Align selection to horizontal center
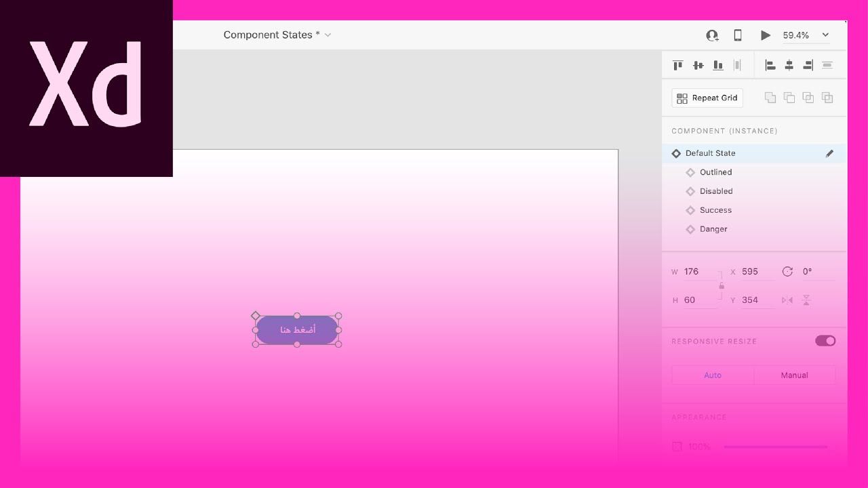Screen dimensions: 868x488 (x=789, y=66)
